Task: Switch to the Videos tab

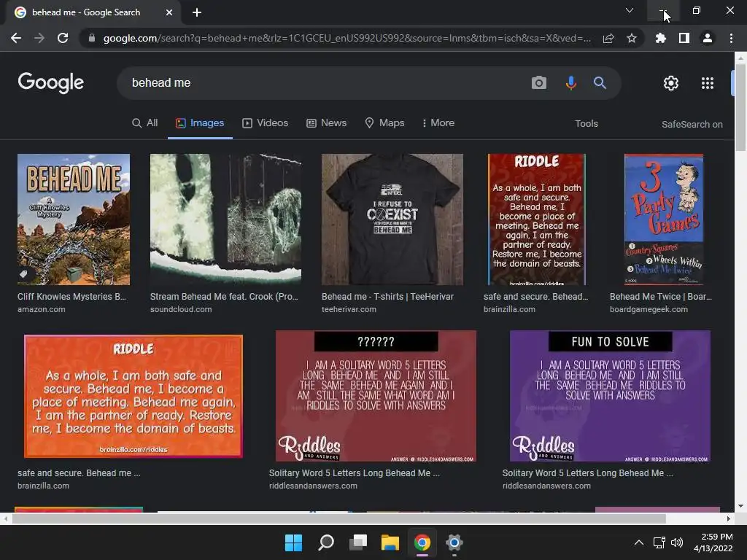Action: click(x=266, y=122)
